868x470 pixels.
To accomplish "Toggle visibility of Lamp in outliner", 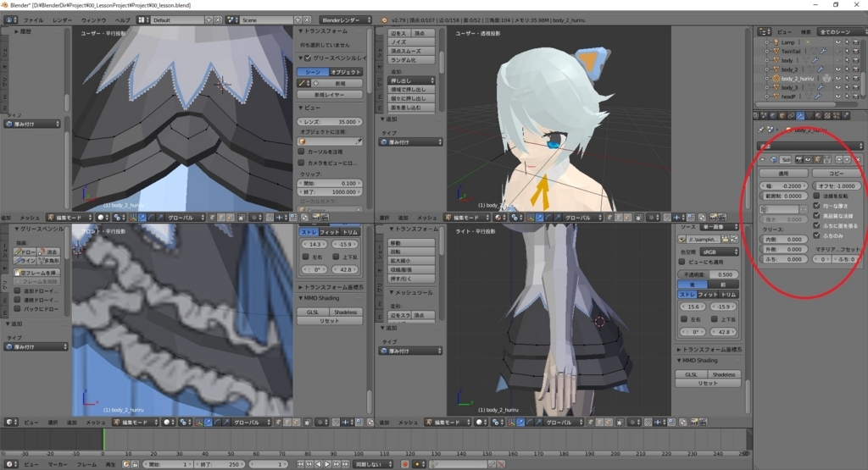I will [837, 42].
